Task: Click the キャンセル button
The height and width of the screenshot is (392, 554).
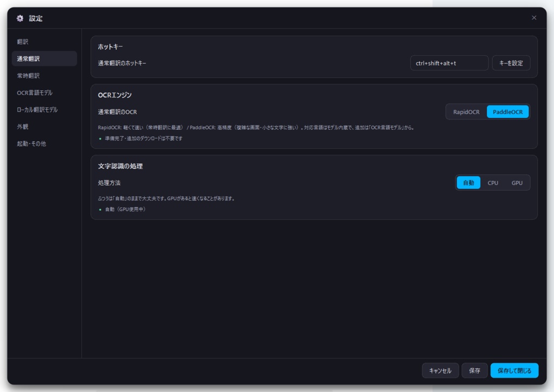Action: pos(440,370)
